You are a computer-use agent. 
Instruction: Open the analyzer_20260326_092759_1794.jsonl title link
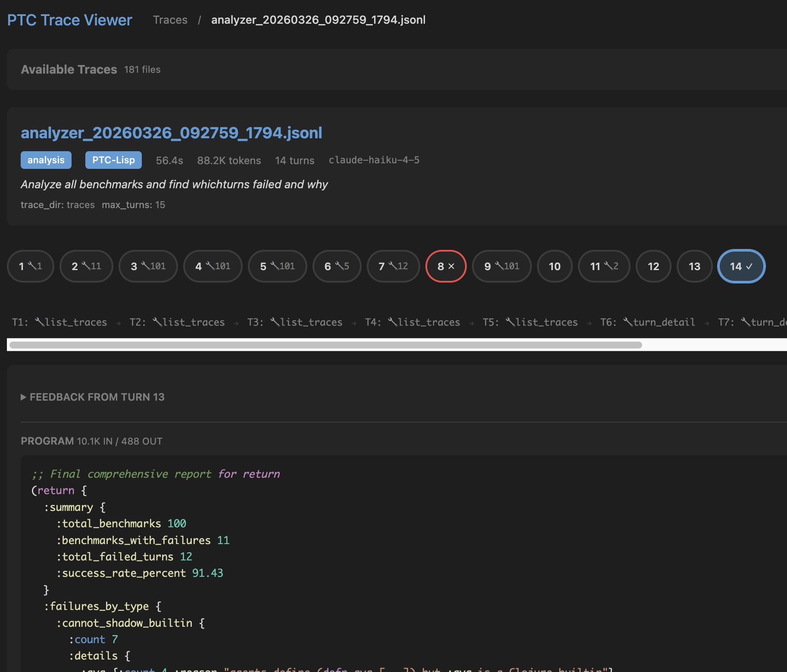click(172, 133)
